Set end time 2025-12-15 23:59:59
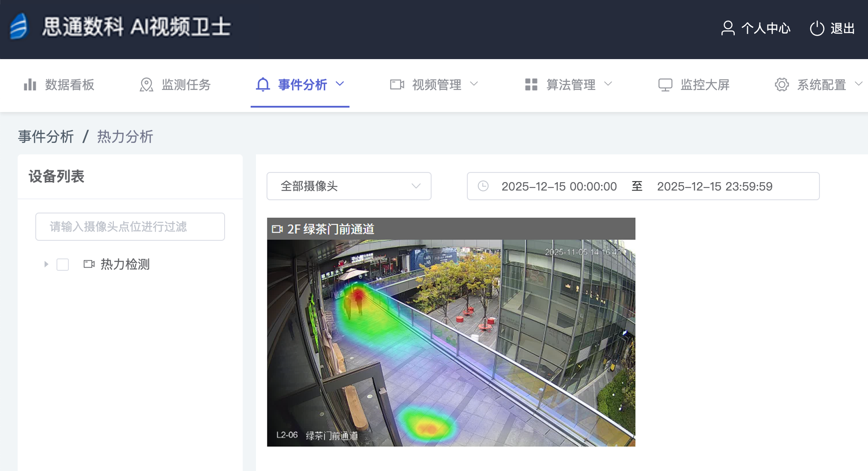Screen dimensions: 868x471 [715, 186]
